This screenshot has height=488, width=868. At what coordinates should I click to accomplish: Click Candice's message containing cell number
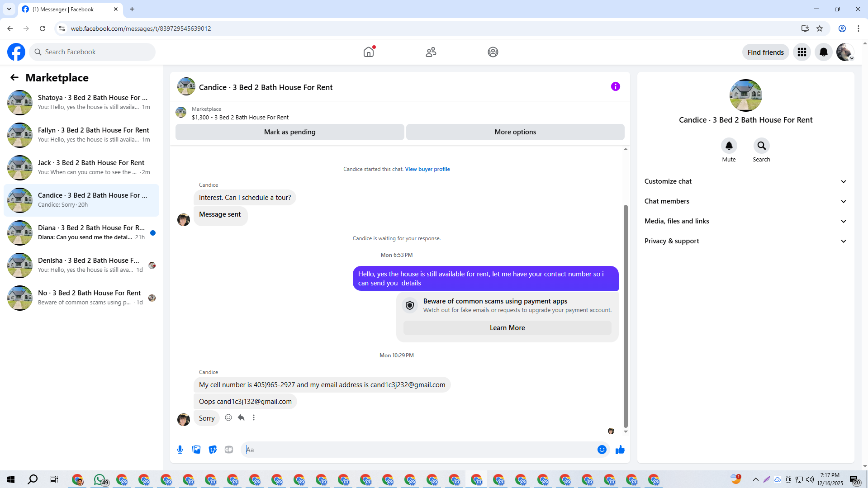click(x=322, y=385)
